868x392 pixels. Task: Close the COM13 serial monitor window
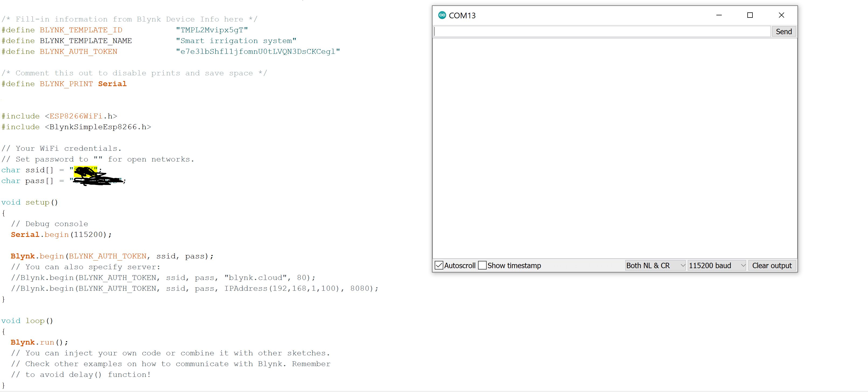781,15
